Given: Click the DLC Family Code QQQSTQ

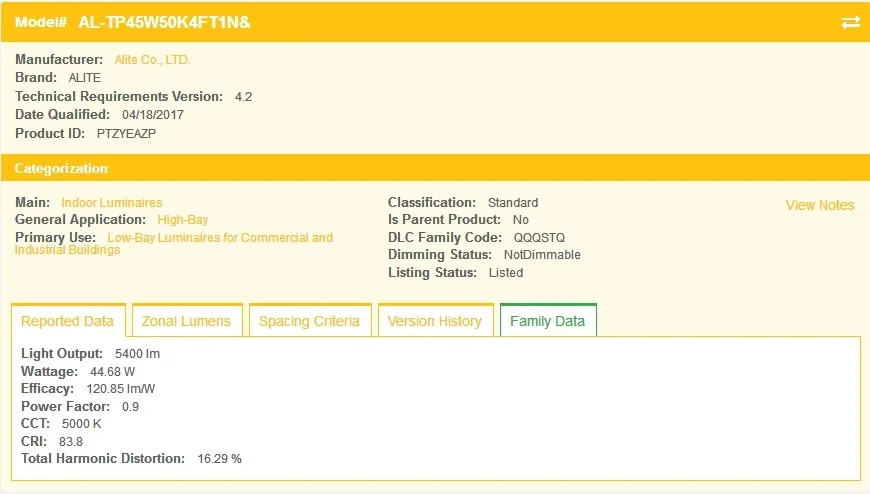Looking at the screenshot, I should [x=539, y=238].
